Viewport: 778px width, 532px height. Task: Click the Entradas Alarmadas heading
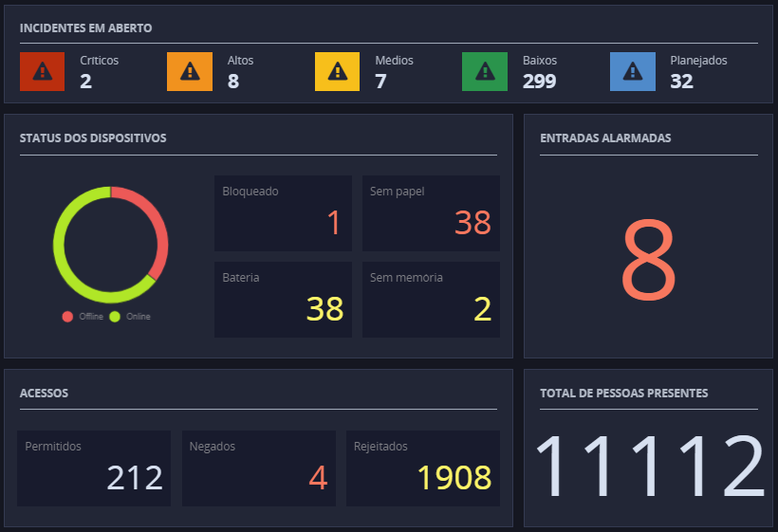(605, 138)
